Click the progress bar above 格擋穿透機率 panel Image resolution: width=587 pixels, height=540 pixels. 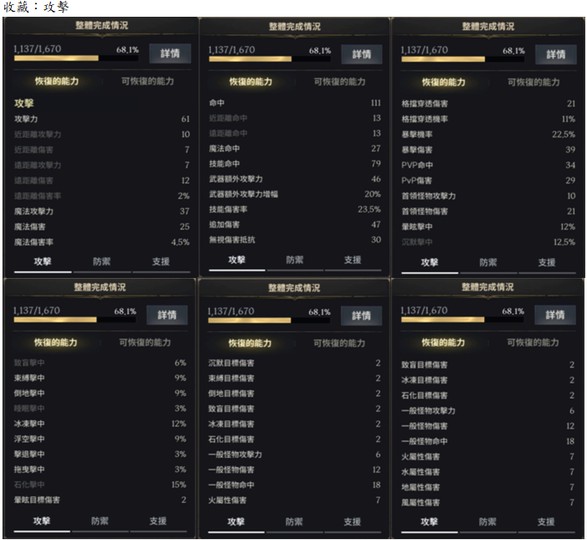click(462, 59)
